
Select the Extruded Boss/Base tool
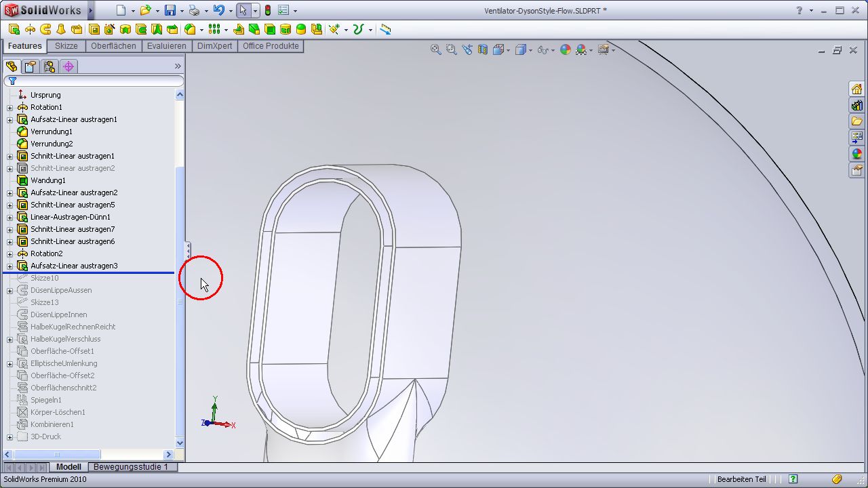(14, 29)
